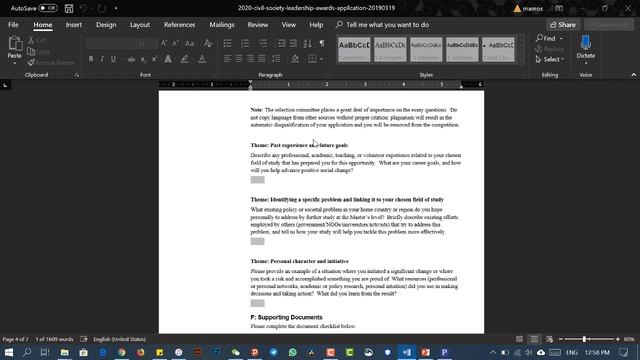Open the WhatsApp taskbar icon
Viewport: 640px width, 360px height.
(293, 352)
